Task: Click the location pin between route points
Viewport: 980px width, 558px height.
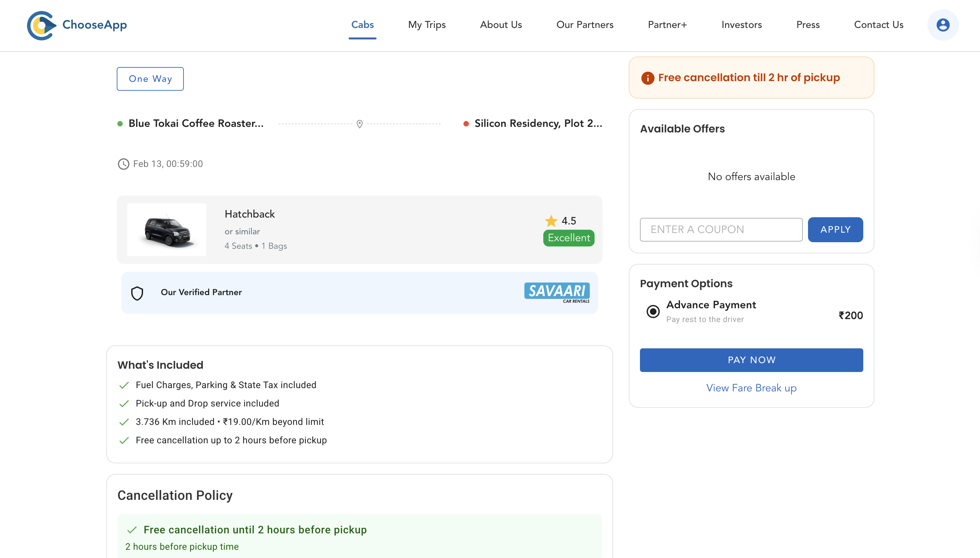Action: (x=360, y=124)
